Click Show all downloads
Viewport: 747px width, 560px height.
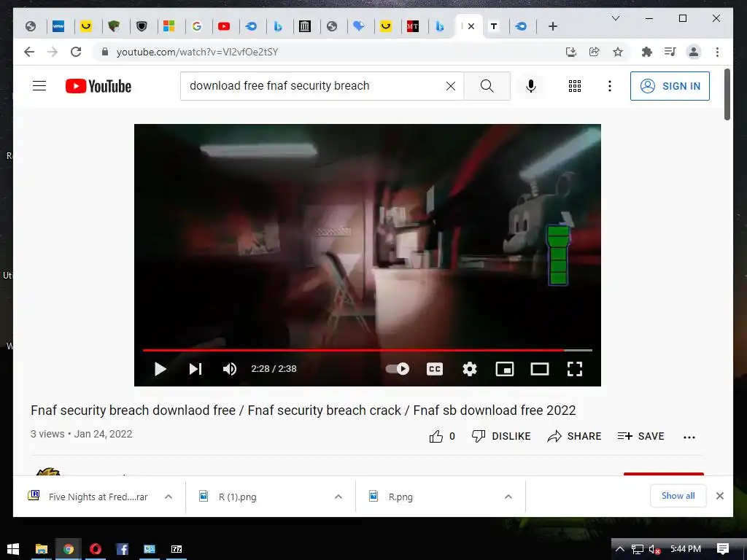pos(678,496)
